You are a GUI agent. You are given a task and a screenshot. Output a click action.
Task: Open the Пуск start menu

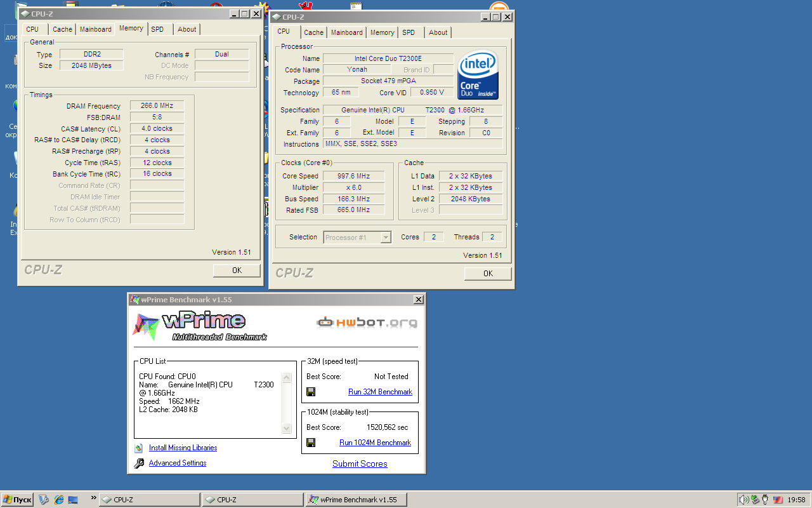pyautogui.click(x=17, y=500)
